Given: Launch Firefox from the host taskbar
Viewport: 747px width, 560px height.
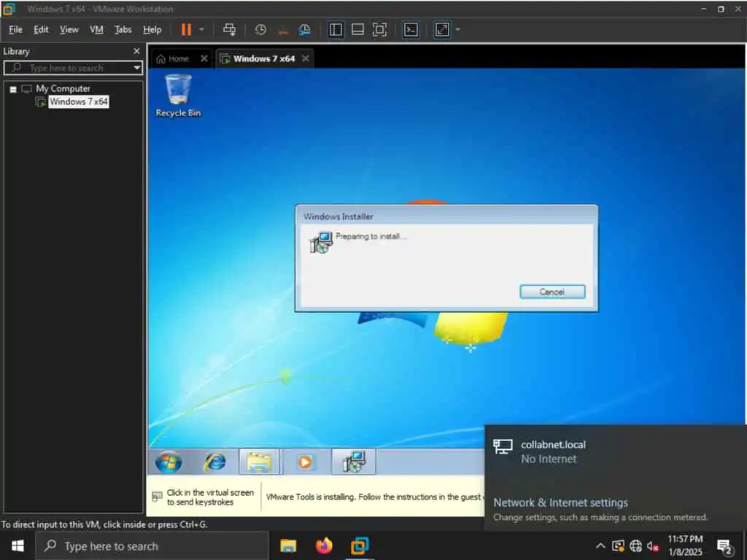Looking at the screenshot, I should coord(324,545).
